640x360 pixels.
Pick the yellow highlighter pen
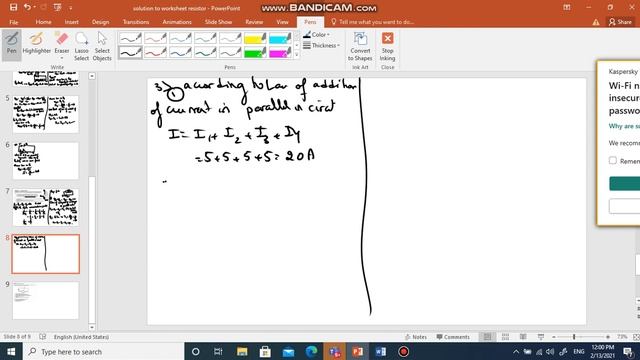255,38
